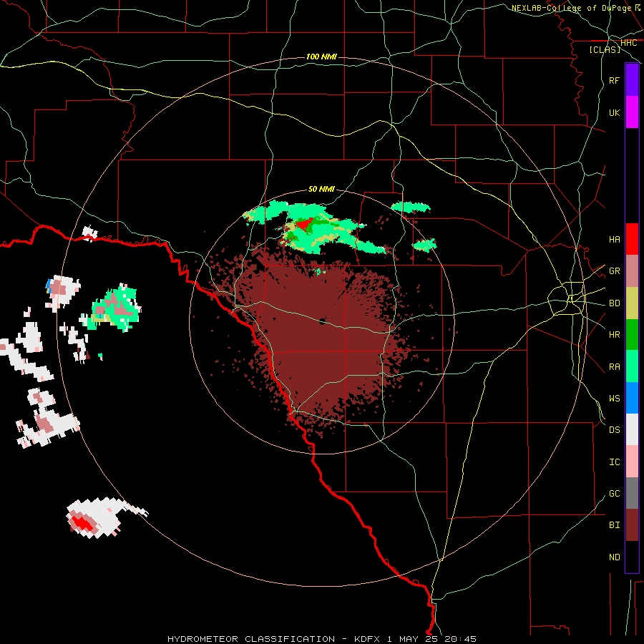
Task: Click the UK magenta legend swatch
Action: click(632, 112)
